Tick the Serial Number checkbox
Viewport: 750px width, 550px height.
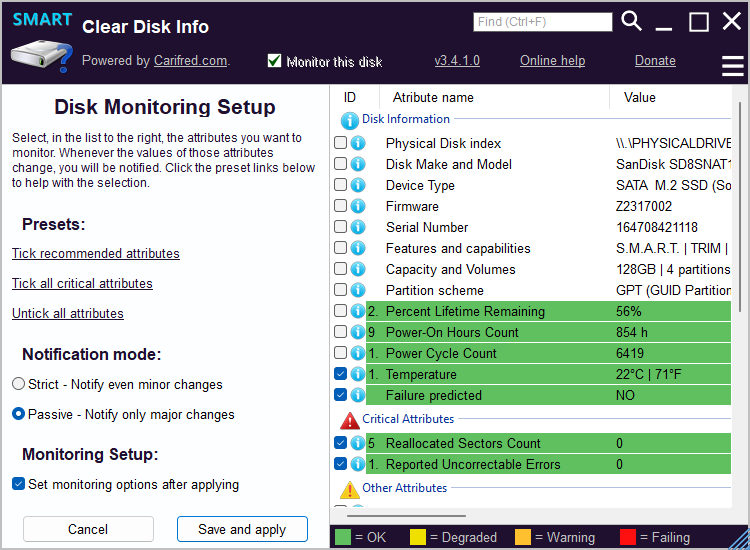coord(340,227)
